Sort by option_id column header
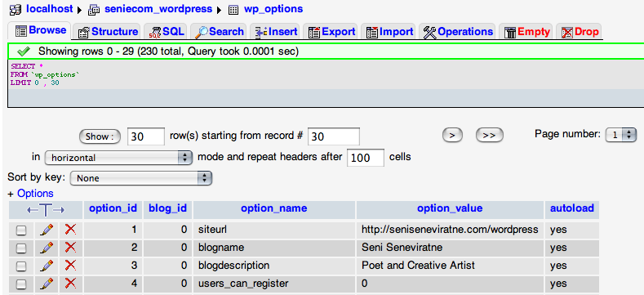Image resolution: width=644 pixels, height=295 pixels. point(113,208)
